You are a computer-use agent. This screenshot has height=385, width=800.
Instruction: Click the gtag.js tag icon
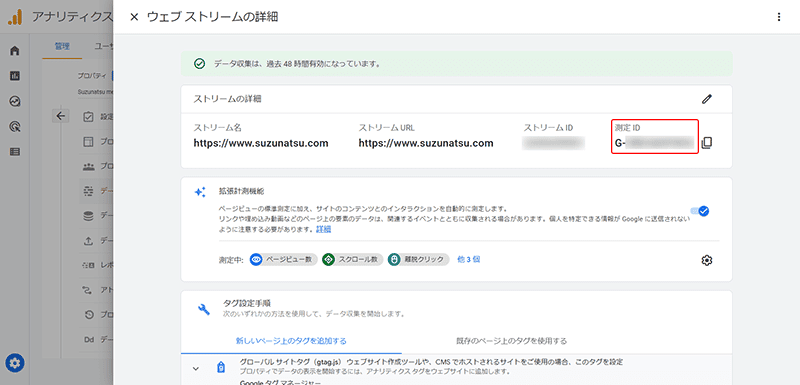click(221, 368)
